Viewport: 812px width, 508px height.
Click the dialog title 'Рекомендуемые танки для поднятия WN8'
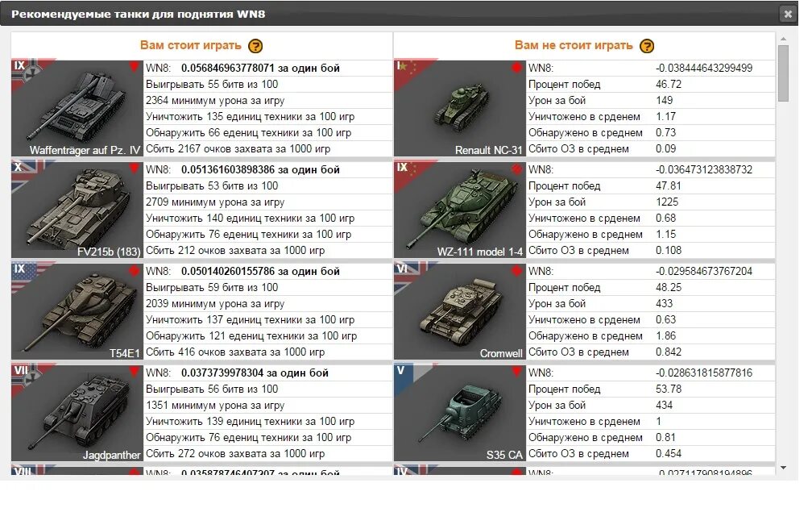tap(139, 14)
